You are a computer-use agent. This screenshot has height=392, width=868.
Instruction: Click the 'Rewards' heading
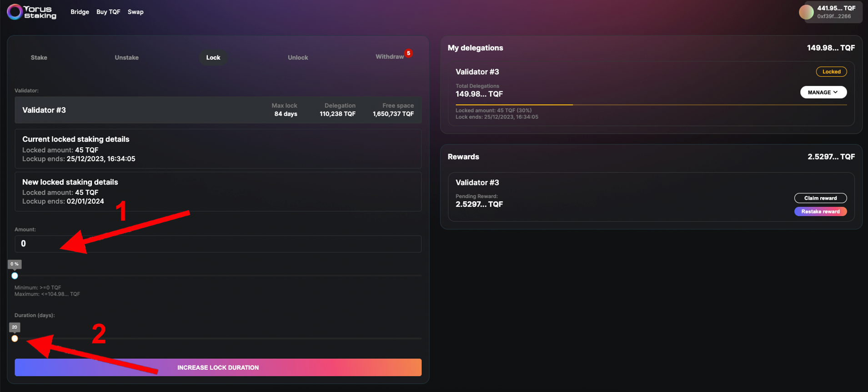coord(463,157)
